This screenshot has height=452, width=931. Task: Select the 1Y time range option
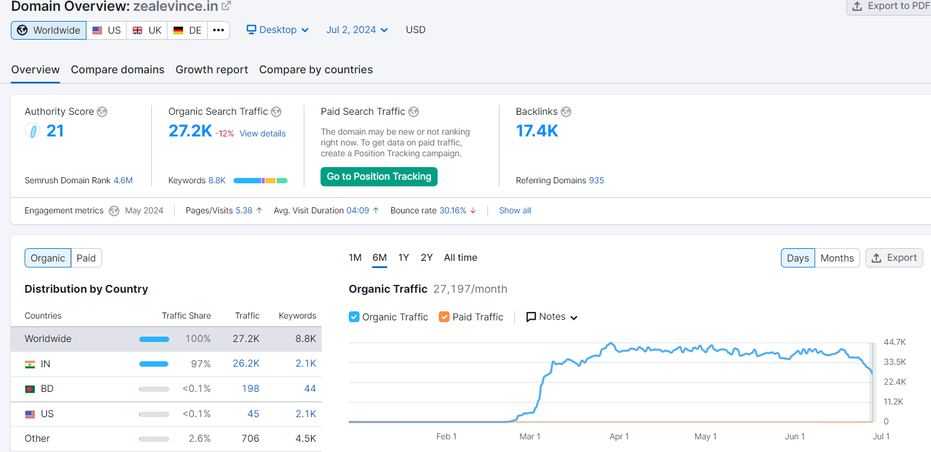[403, 258]
